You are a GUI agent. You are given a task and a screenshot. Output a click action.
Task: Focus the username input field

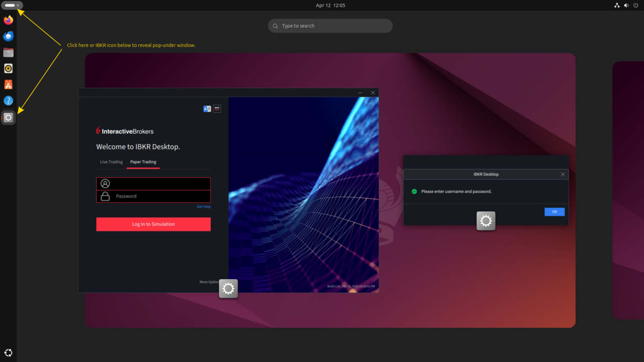pyautogui.click(x=153, y=184)
